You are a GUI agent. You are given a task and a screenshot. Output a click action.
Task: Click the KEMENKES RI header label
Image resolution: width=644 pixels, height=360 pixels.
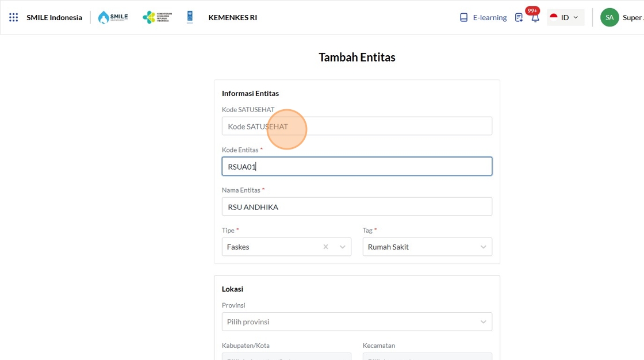232,17
